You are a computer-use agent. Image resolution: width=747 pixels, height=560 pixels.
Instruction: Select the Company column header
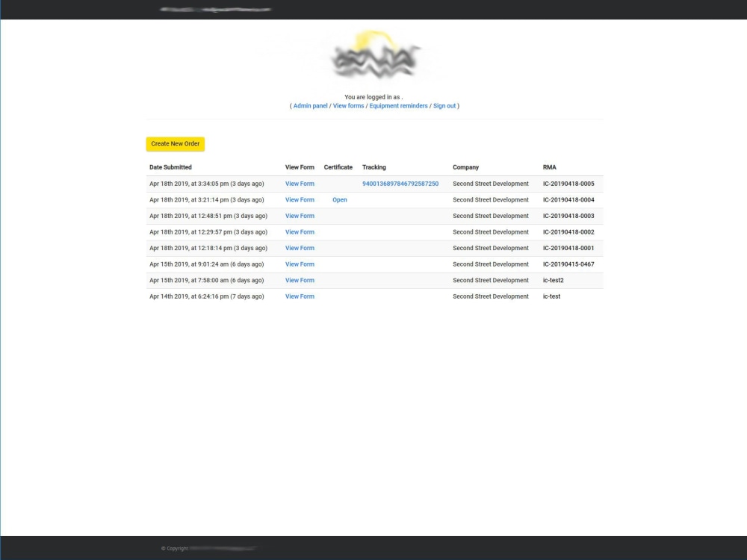coord(465,167)
